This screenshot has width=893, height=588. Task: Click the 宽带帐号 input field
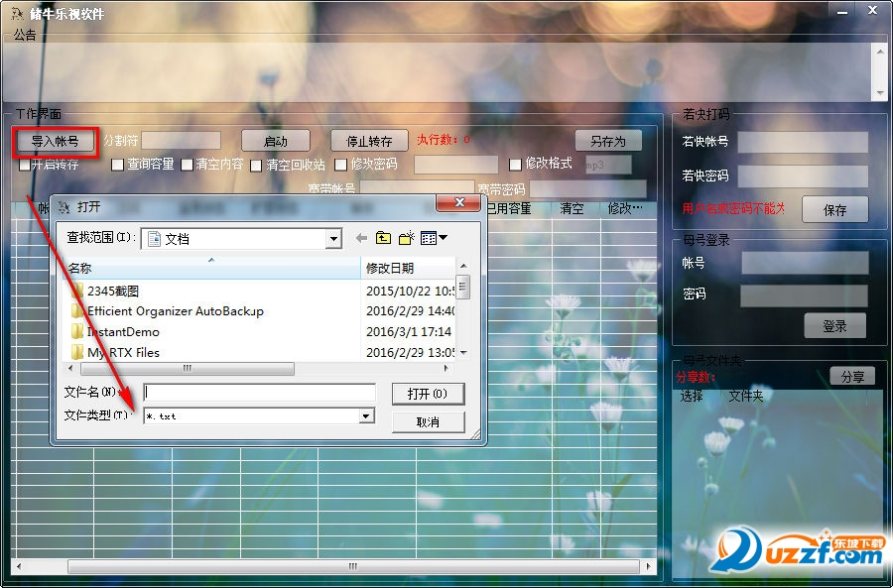click(x=417, y=188)
